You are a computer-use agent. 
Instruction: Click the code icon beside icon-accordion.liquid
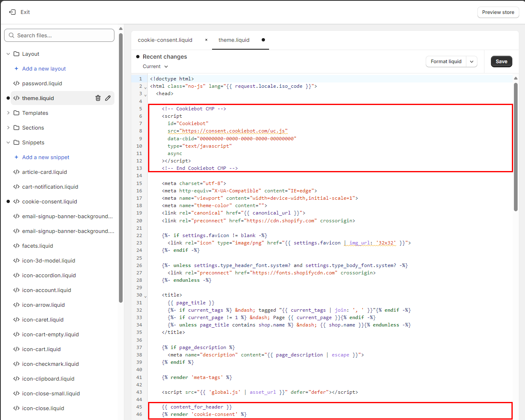click(x=16, y=275)
